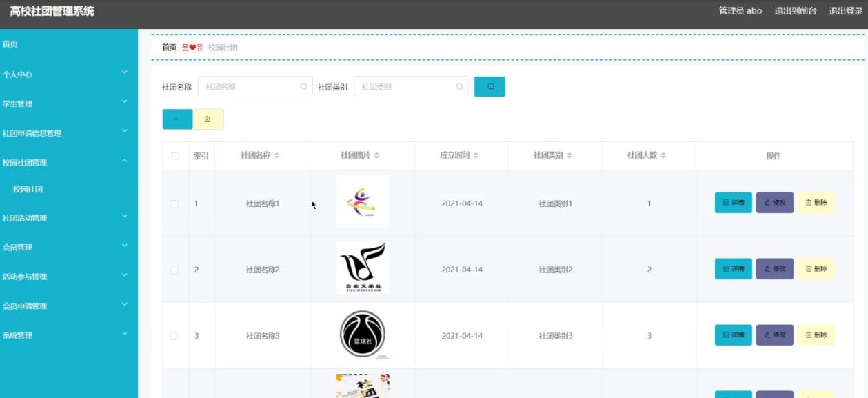The image size is (868, 398).
Task: Check the checkbox for row 社团名称2
Action: pyautogui.click(x=175, y=270)
